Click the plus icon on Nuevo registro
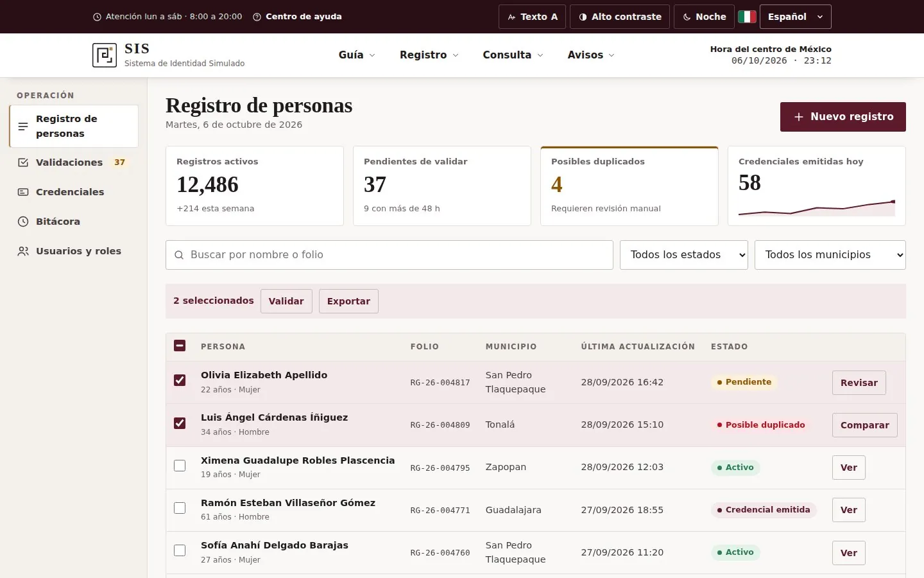This screenshot has width=924, height=578. pos(799,117)
